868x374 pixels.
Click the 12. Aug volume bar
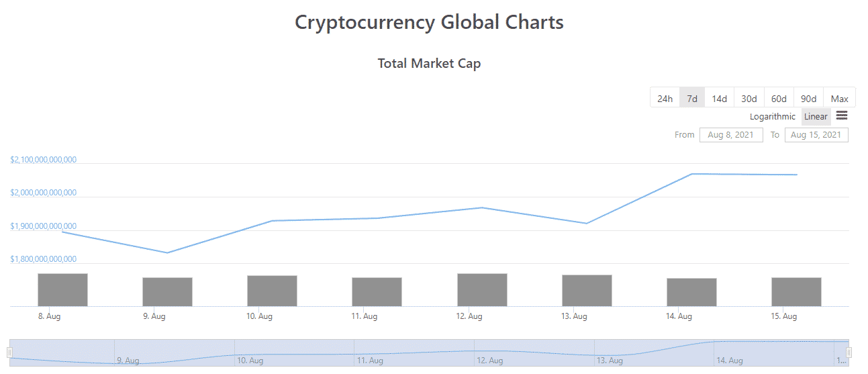[x=482, y=290]
